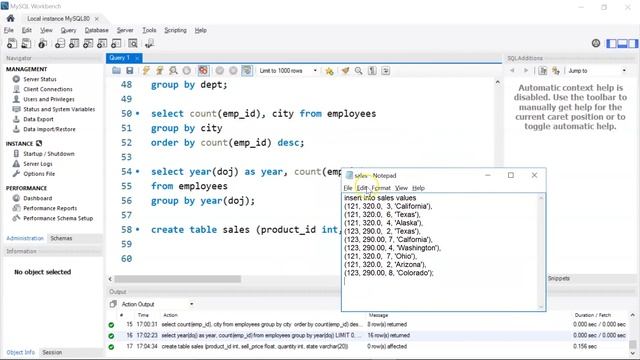
Task: Close Local instance MySQL80 connection tab
Action: 97,19
